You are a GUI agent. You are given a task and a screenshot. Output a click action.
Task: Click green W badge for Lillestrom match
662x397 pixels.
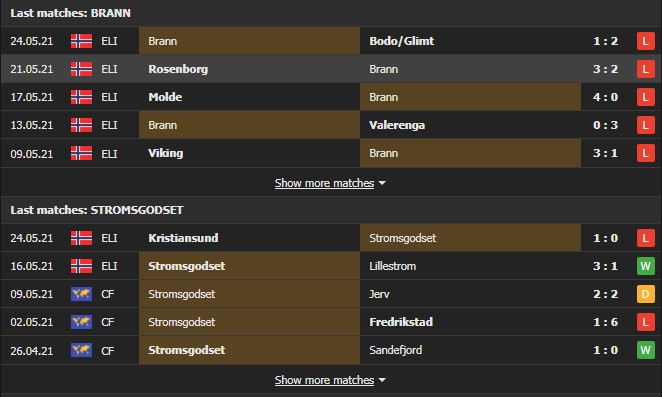point(646,266)
